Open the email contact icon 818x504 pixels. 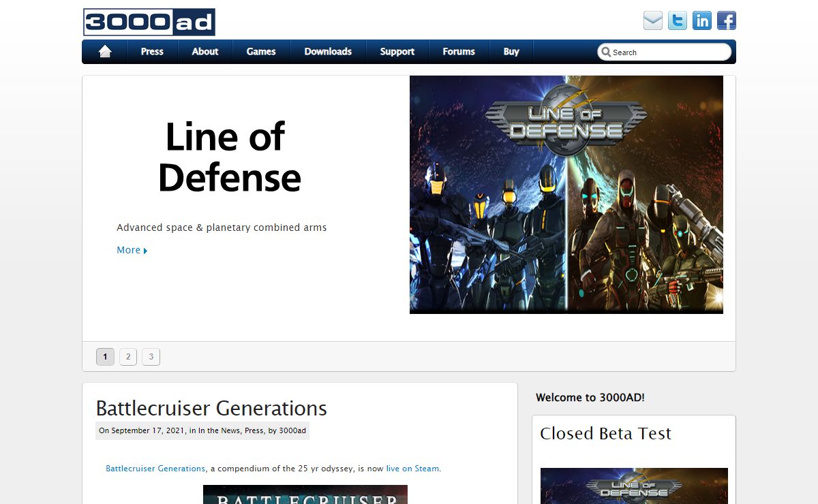[653, 21]
